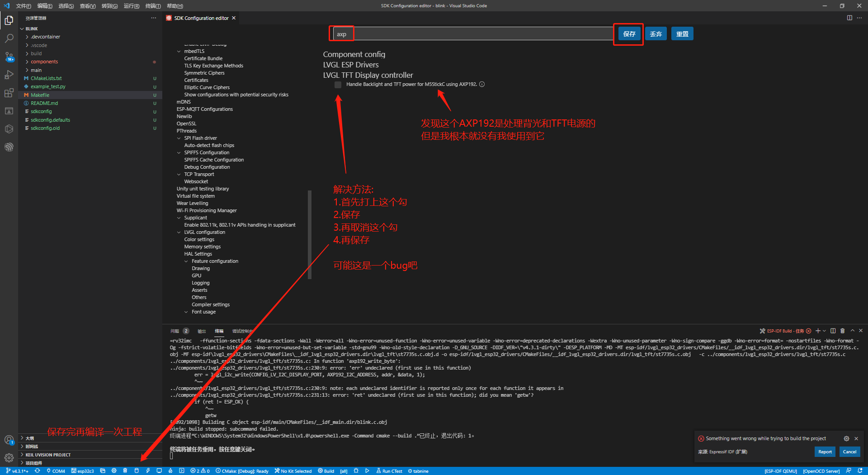868x475 pixels.
Task: Click the CMake debug bug icon in status bar
Action: coord(356,471)
